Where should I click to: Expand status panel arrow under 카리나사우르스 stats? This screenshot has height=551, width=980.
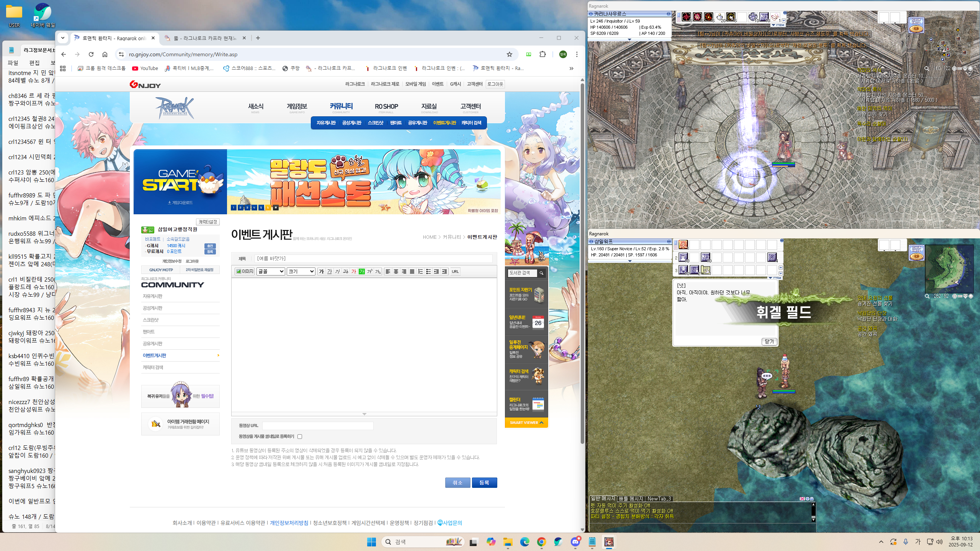629,39
